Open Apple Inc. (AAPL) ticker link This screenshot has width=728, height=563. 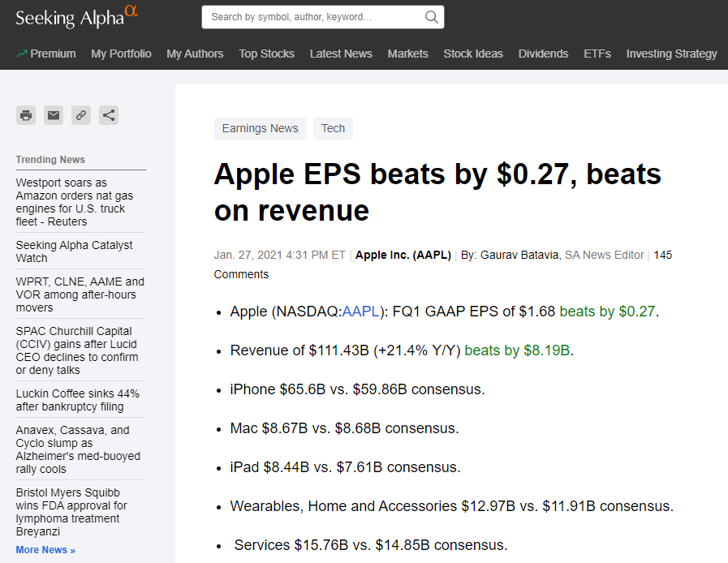click(403, 255)
